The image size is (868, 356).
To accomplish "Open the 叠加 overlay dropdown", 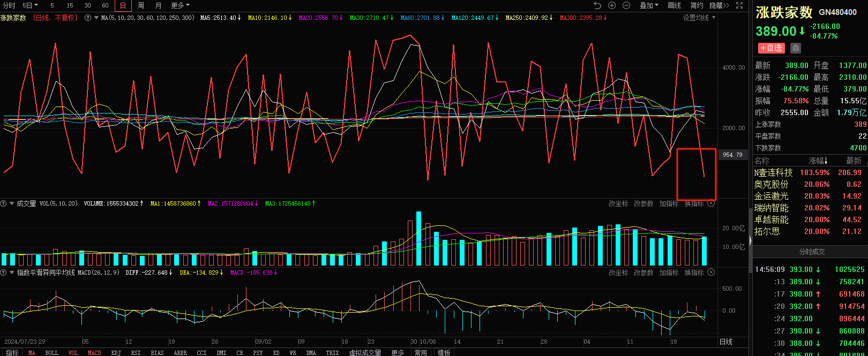I will tap(649, 5).
